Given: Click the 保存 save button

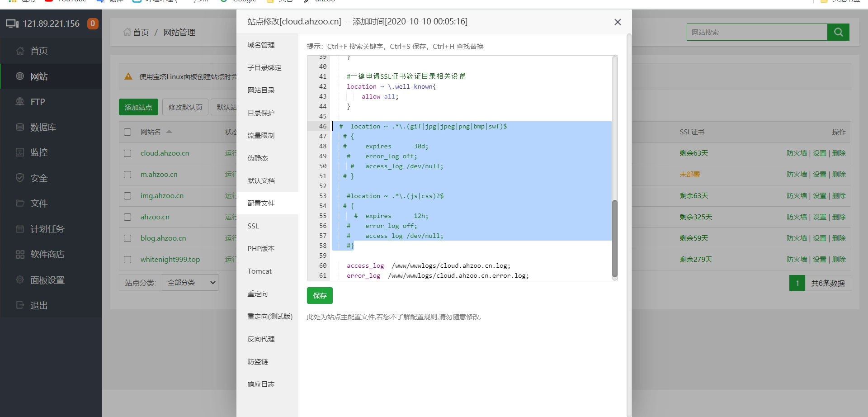Looking at the screenshot, I should [320, 295].
